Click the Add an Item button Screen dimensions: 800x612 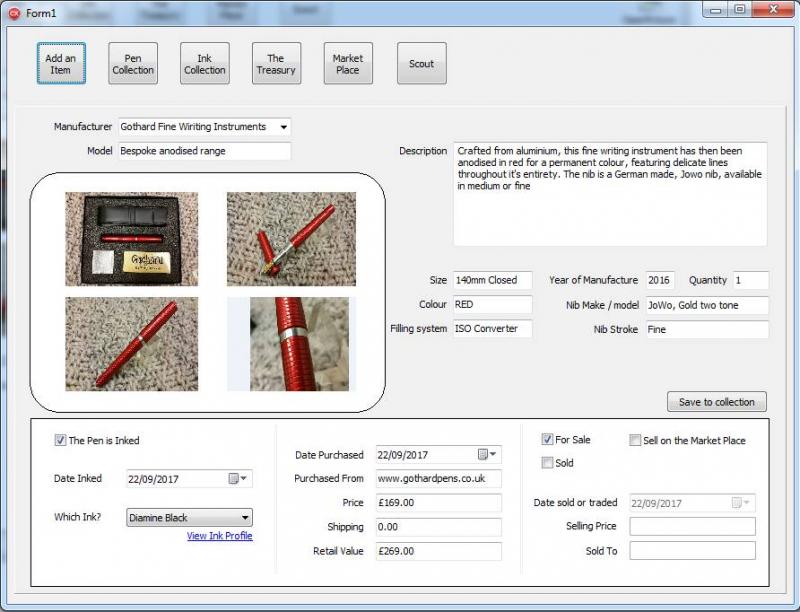(61, 64)
